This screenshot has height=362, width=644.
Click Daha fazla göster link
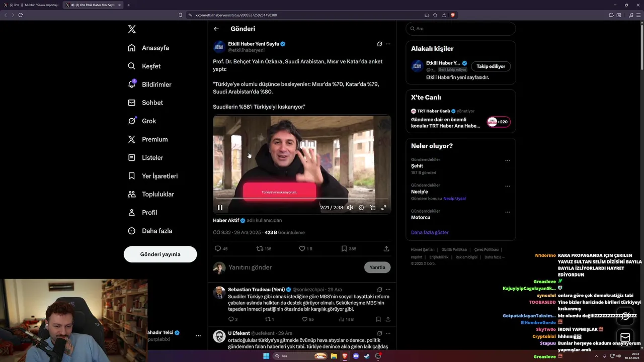pyautogui.click(x=430, y=232)
